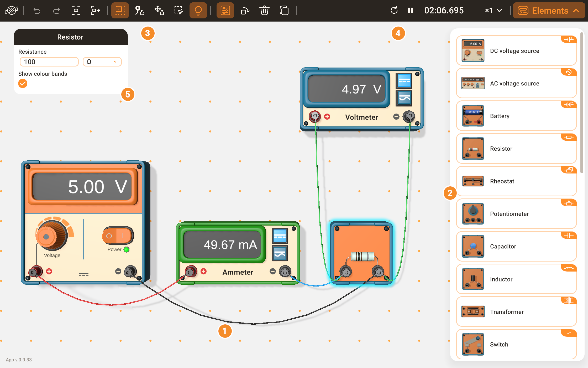Click the voltmeter positive terminal

[315, 116]
